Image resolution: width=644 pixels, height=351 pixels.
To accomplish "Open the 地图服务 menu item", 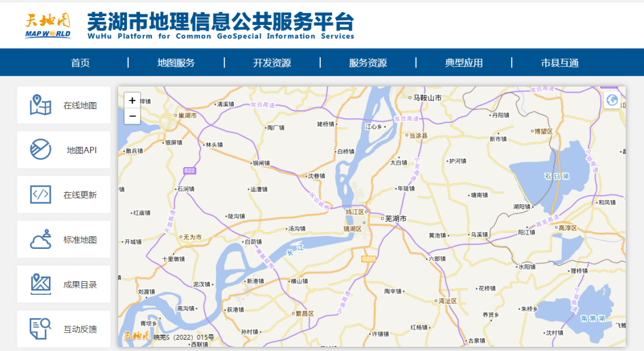I will tap(176, 63).
